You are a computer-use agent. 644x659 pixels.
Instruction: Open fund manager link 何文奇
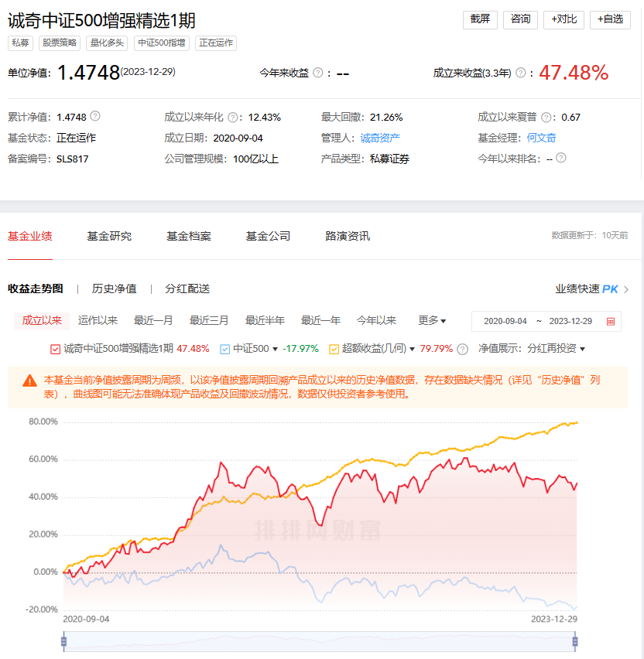tap(542, 138)
